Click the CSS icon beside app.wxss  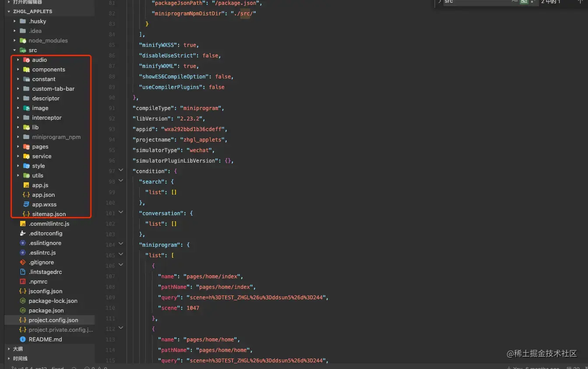(26, 204)
